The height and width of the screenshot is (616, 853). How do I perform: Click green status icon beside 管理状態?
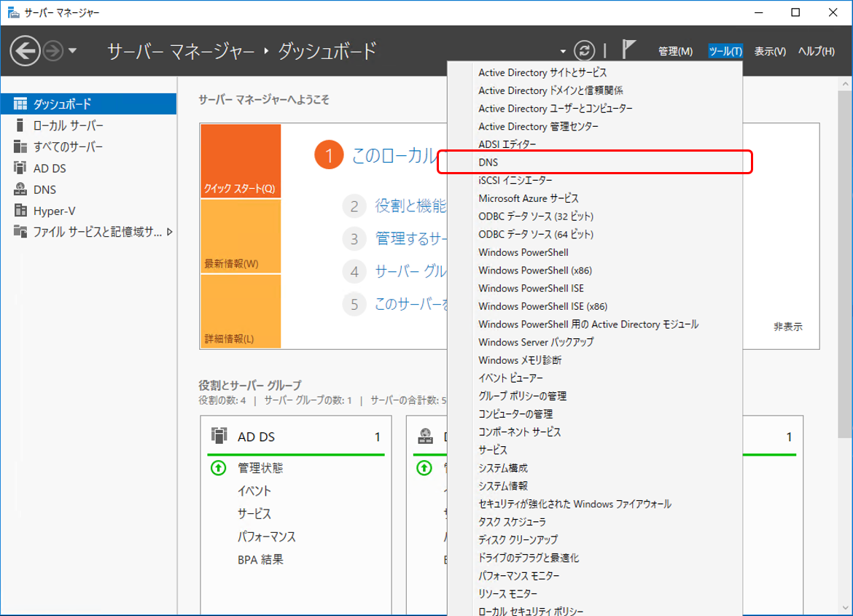[218, 467]
